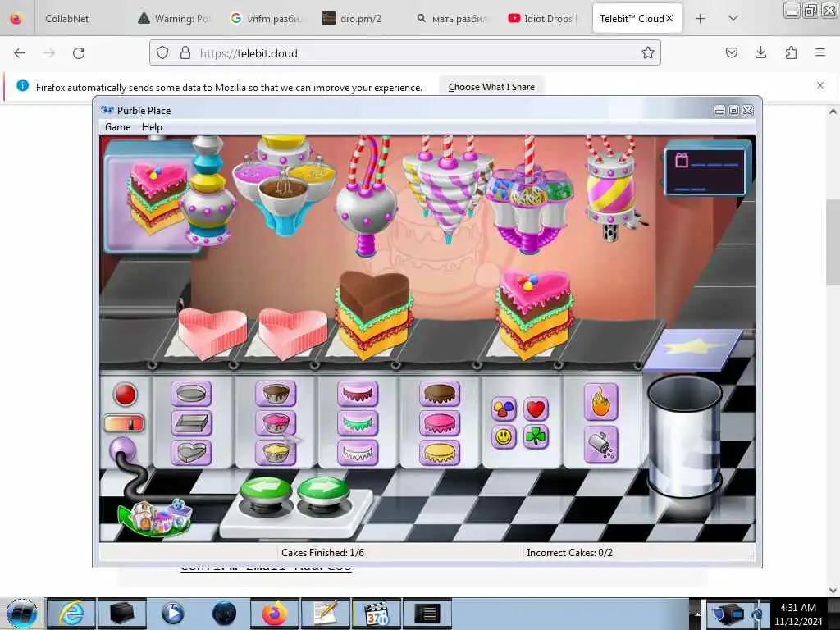The image size is (840, 630).
Task: Open Internet Explorer from taskbar
Action: (x=71, y=614)
